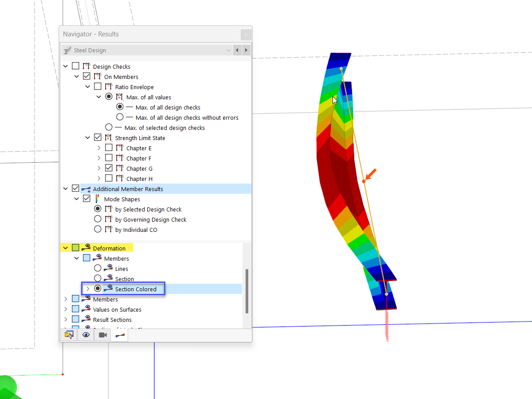Viewport: 532px width, 399px height.
Task: Click the Strength Limit State envelope icon
Action: (109, 137)
